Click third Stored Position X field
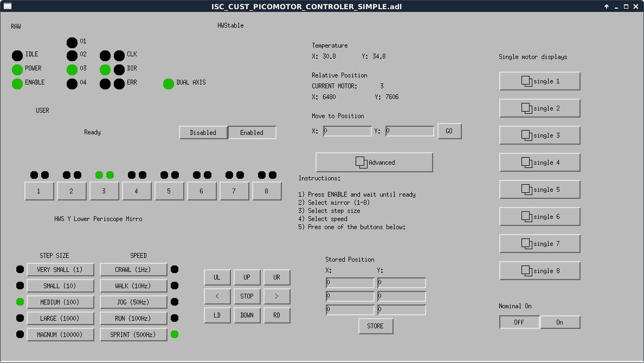Screen dimensions: 644x363 tap(350, 310)
